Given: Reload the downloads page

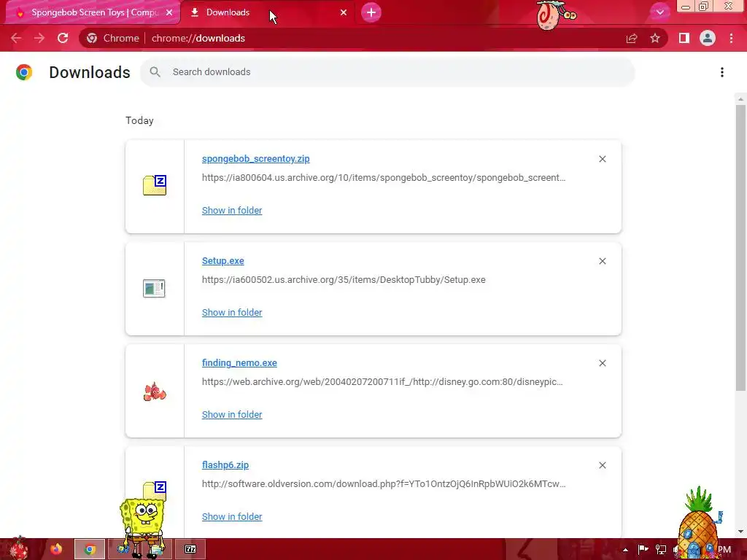Looking at the screenshot, I should pos(63,38).
